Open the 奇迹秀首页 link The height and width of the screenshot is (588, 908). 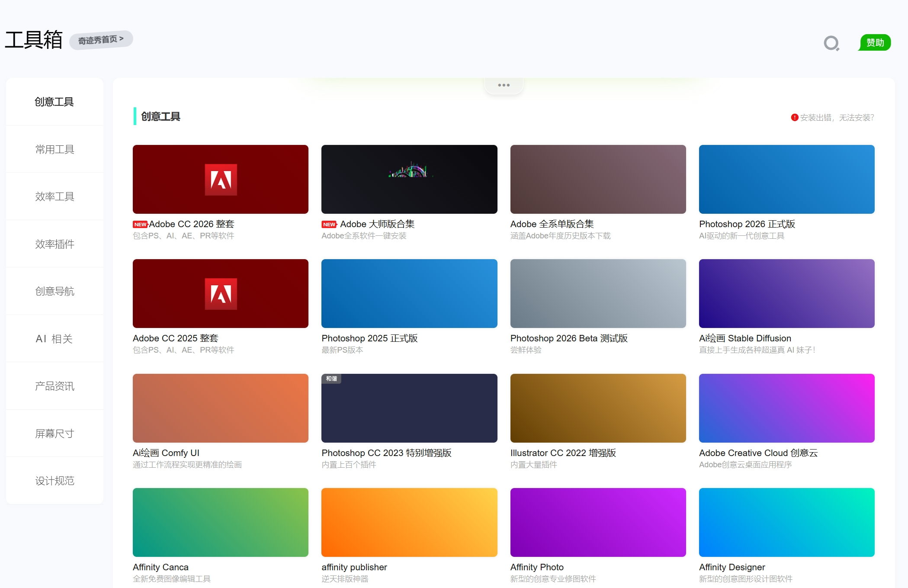101,40
